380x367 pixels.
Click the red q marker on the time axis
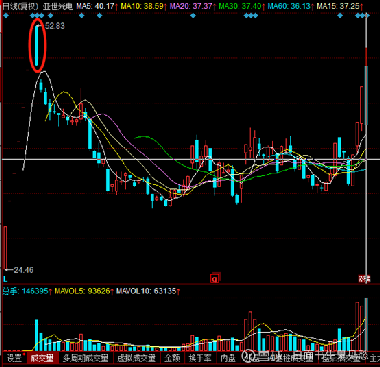coord(215,278)
